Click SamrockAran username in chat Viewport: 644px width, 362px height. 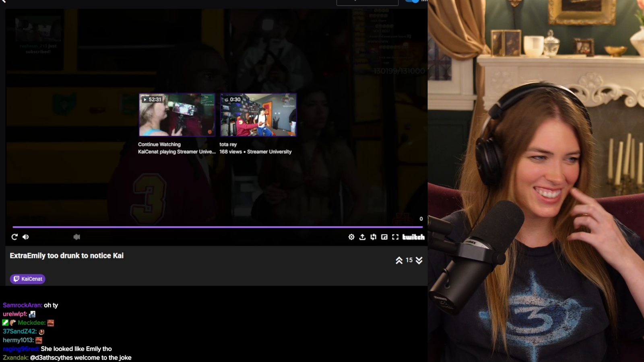23,305
